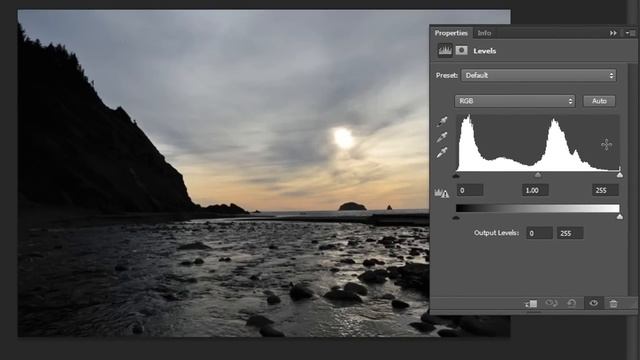This screenshot has width=640, height=360.
Task: Open the Preset Default dropdown
Action: tap(538, 76)
